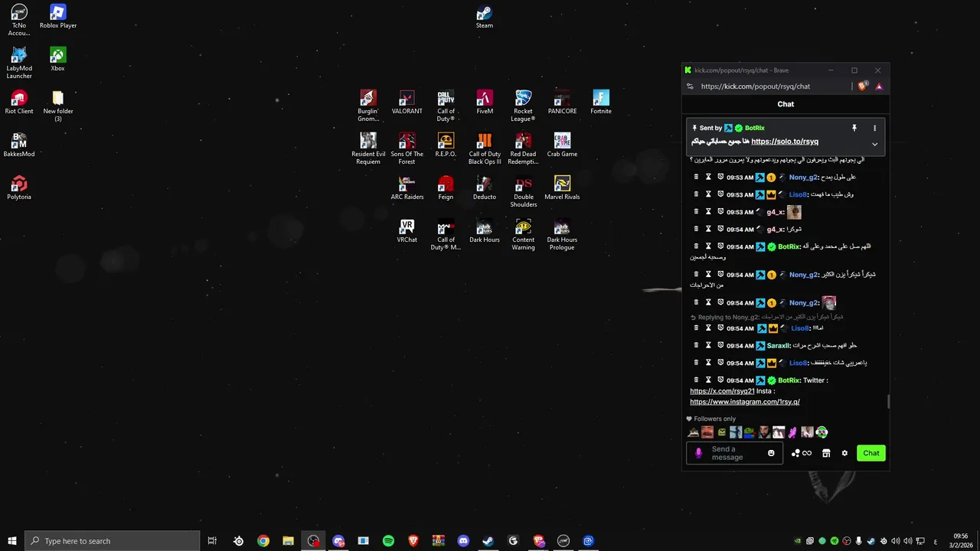Select the New folder (3) desktop icon
The width and height of the screenshot is (980, 551).
point(58,106)
